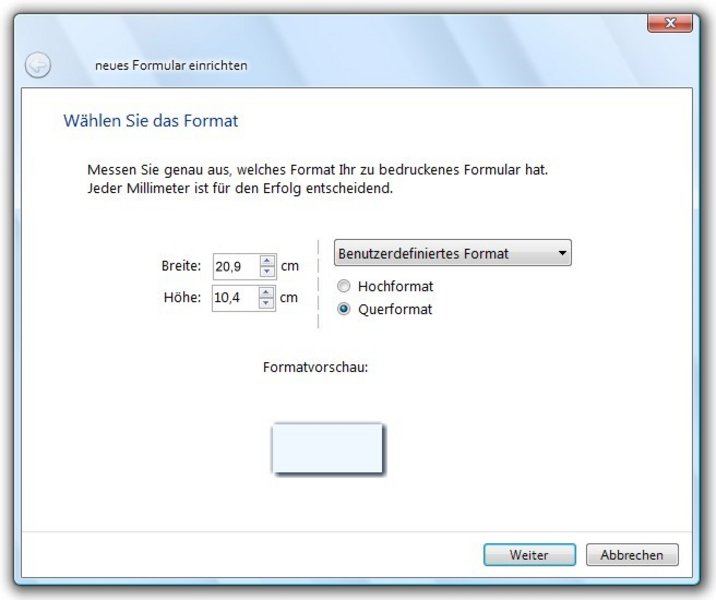Decrease Breite value with down arrow
This screenshot has width=716, height=600.
pyautogui.click(x=267, y=271)
